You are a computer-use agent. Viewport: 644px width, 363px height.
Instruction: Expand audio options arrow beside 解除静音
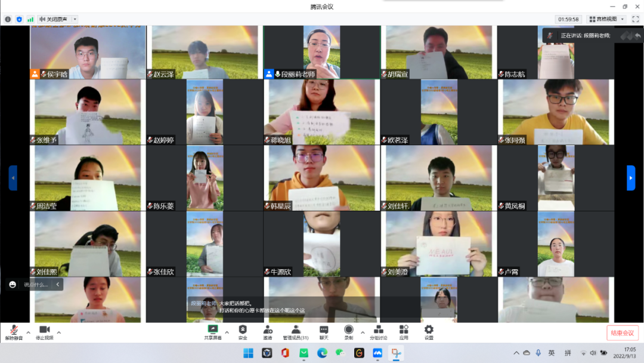[27, 332]
